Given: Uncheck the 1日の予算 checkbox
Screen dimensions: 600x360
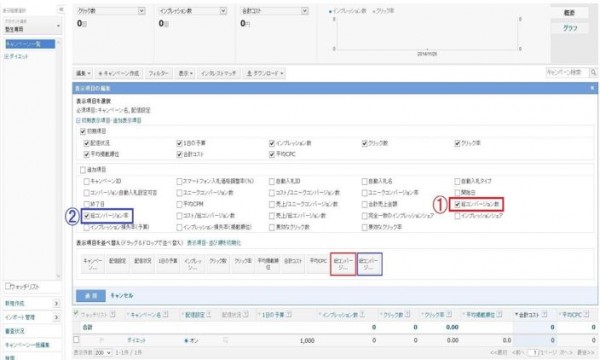Looking at the screenshot, I should [x=179, y=143].
